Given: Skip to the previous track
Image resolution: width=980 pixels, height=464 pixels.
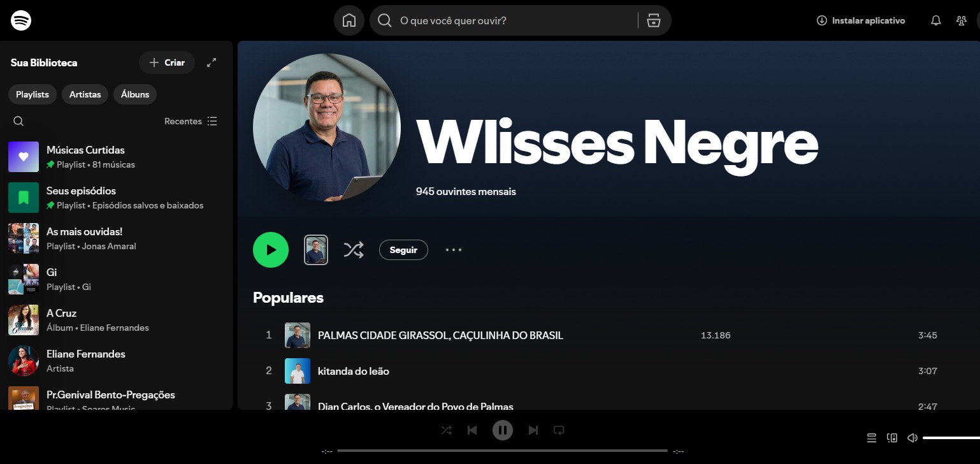Looking at the screenshot, I should 472,430.
